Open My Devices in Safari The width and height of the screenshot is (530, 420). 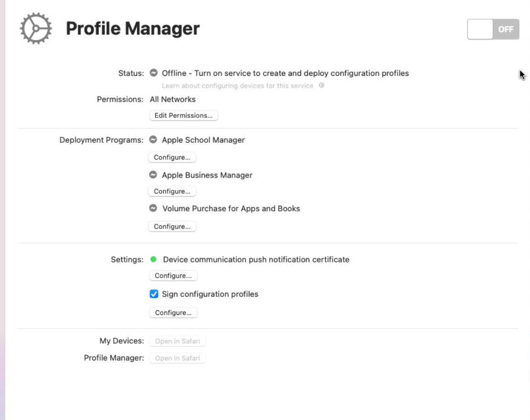[178, 341]
